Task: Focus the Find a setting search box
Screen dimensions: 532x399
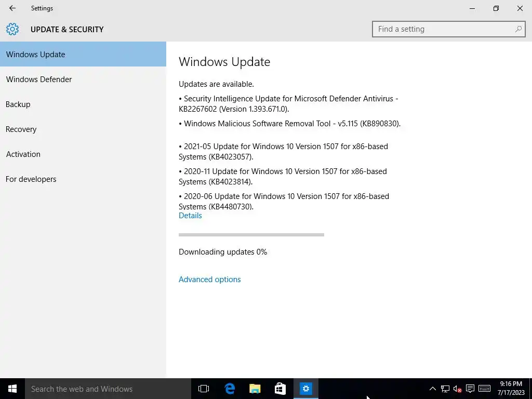Action: (x=448, y=29)
